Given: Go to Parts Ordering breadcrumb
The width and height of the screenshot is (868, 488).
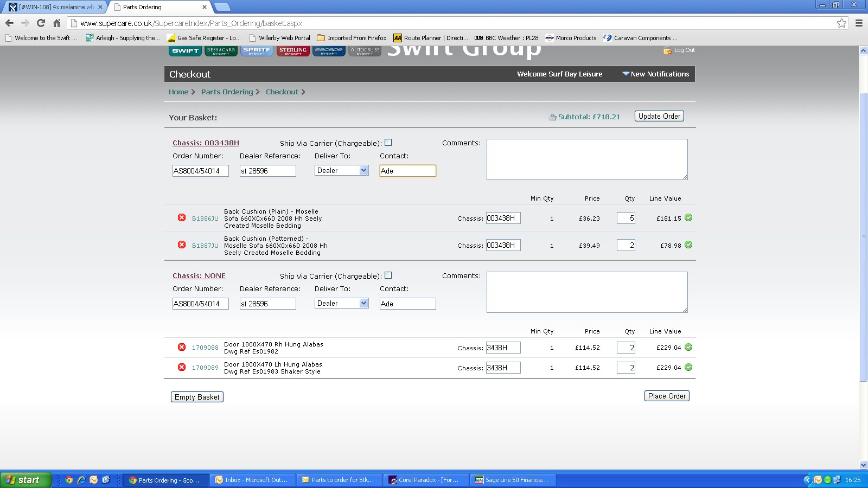Looking at the screenshot, I should click(x=227, y=92).
